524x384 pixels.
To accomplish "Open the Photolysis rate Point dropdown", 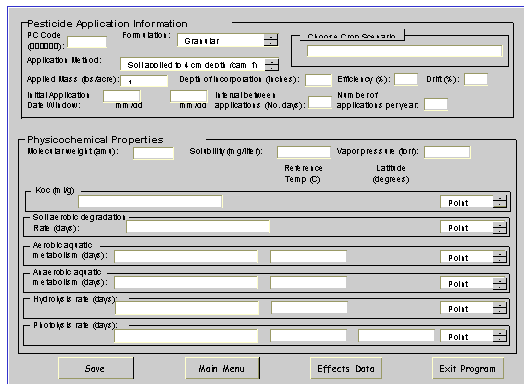I will tap(474, 336).
